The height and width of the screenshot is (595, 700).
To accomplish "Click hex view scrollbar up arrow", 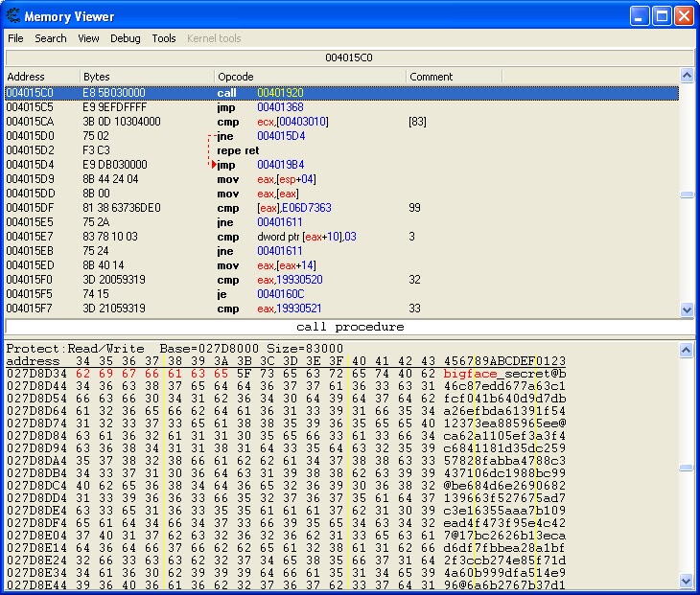I will click(x=687, y=350).
